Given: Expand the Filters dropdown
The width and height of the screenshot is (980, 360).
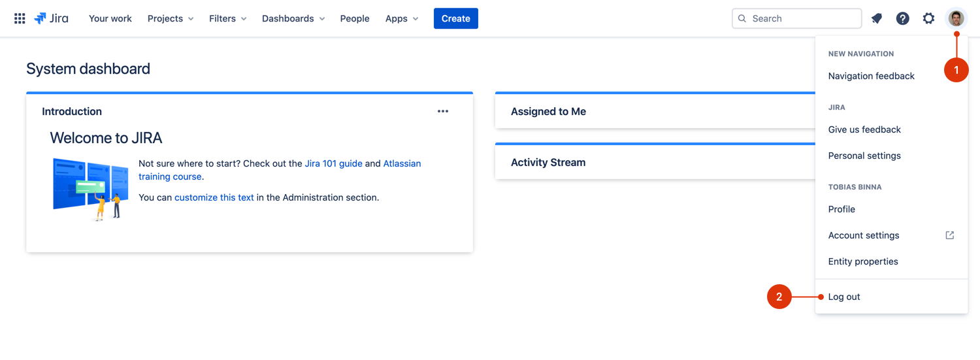Looking at the screenshot, I should click(x=227, y=18).
